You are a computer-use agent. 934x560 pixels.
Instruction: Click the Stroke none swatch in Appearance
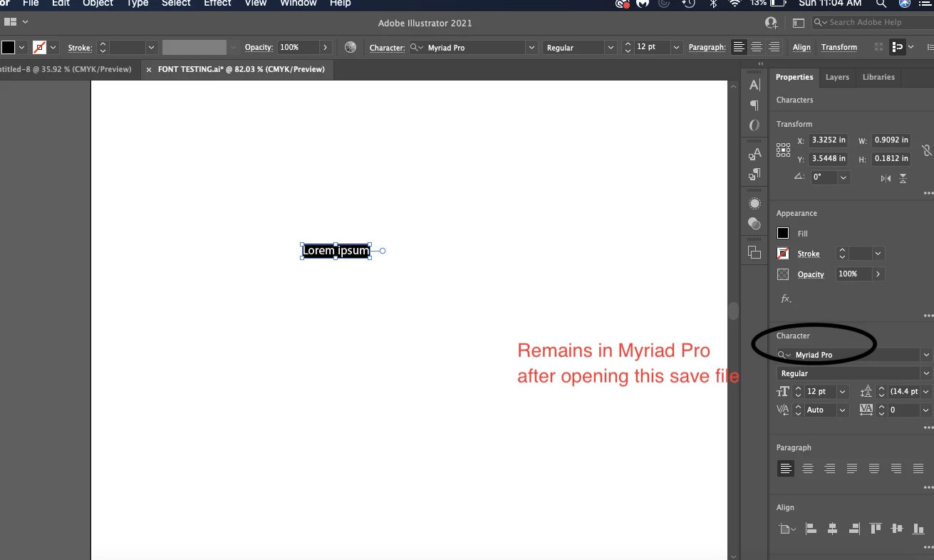[783, 254]
